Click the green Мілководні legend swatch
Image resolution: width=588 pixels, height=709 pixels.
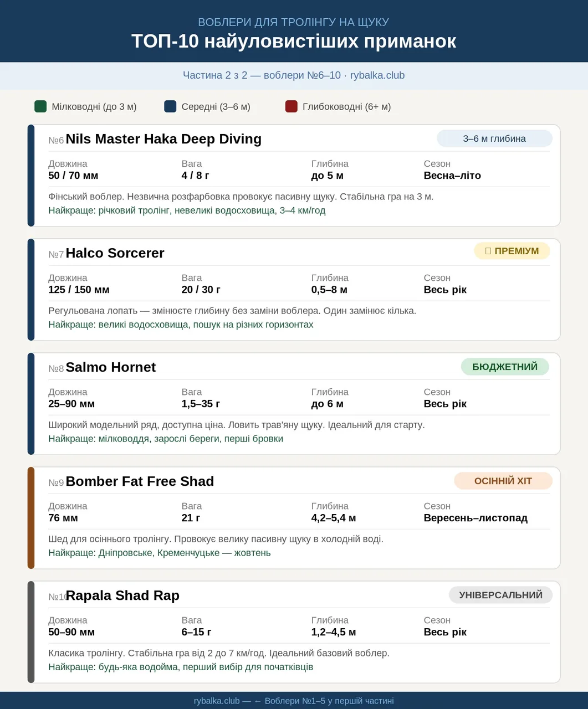coord(40,106)
